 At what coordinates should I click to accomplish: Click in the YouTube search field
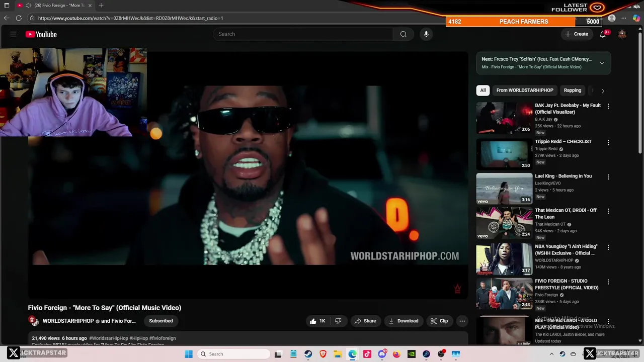303,34
